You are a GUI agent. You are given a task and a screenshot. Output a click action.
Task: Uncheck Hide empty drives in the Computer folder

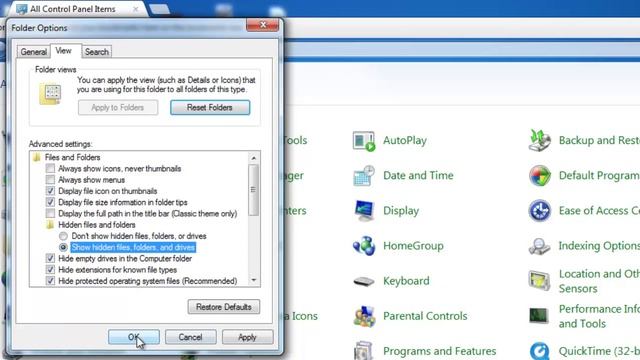pyautogui.click(x=50, y=258)
